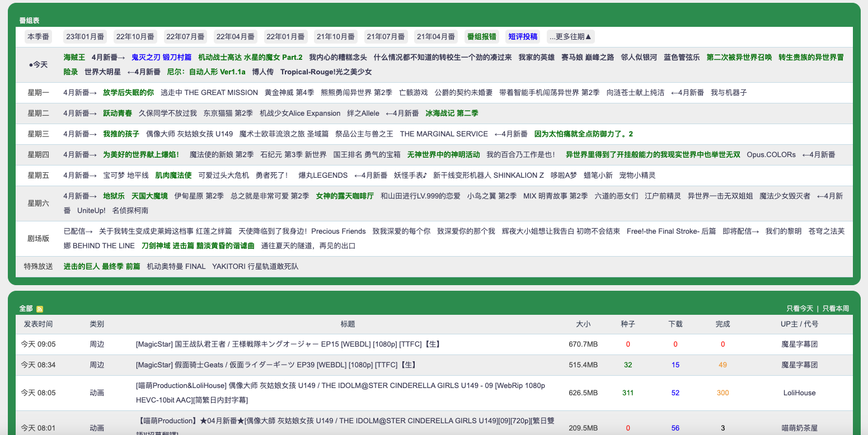Open the MagicStar 国王战队君王者 EP15 post
Image resolution: width=868 pixels, height=435 pixels.
288,344
